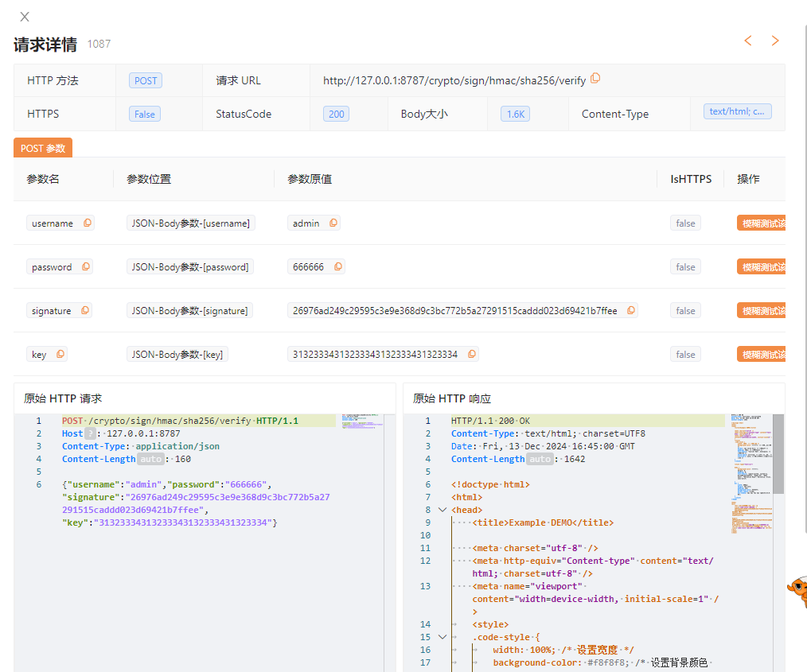This screenshot has height=672, width=807.
Task: Select the POST 参数 tab
Action: pyautogui.click(x=43, y=148)
